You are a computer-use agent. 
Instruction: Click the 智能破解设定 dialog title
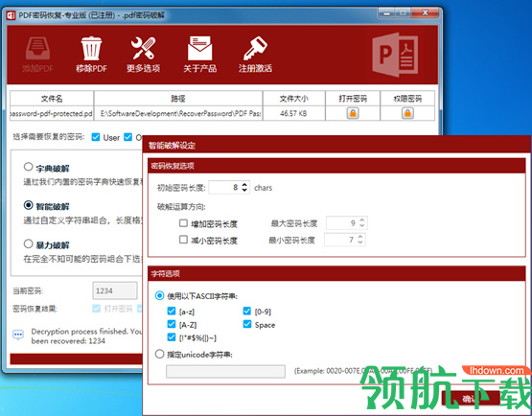point(172,146)
